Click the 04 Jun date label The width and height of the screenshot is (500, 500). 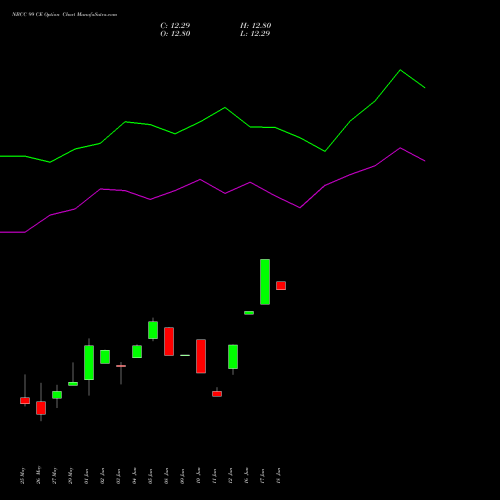click(134, 476)
